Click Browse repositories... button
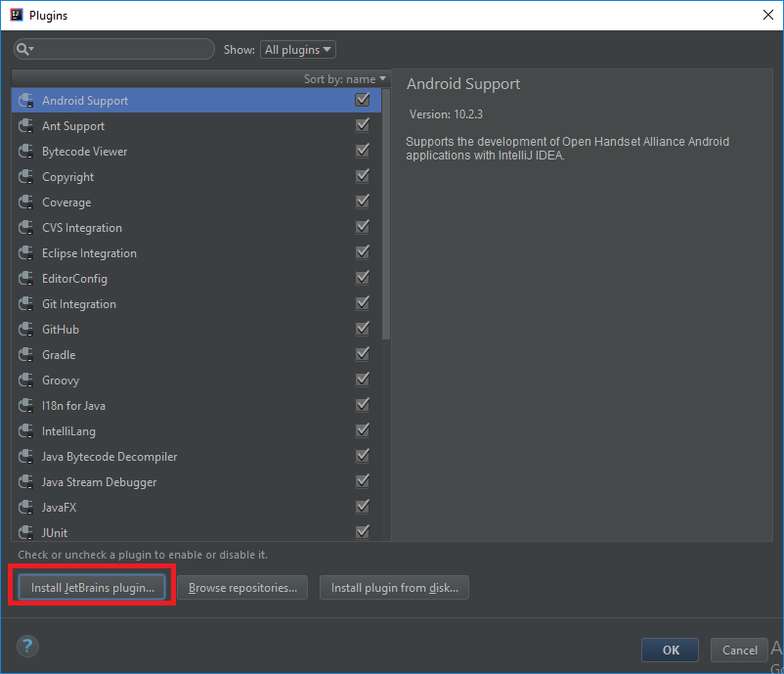The width and height of the screenshot is (784, 674). pyautogui.click(x=242, y=588)
